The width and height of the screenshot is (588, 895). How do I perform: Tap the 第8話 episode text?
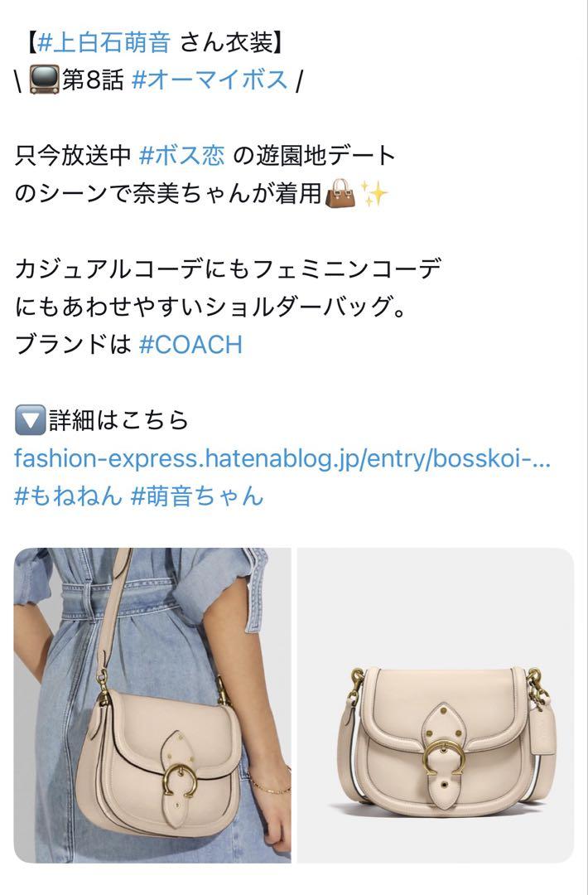point(93,80)
